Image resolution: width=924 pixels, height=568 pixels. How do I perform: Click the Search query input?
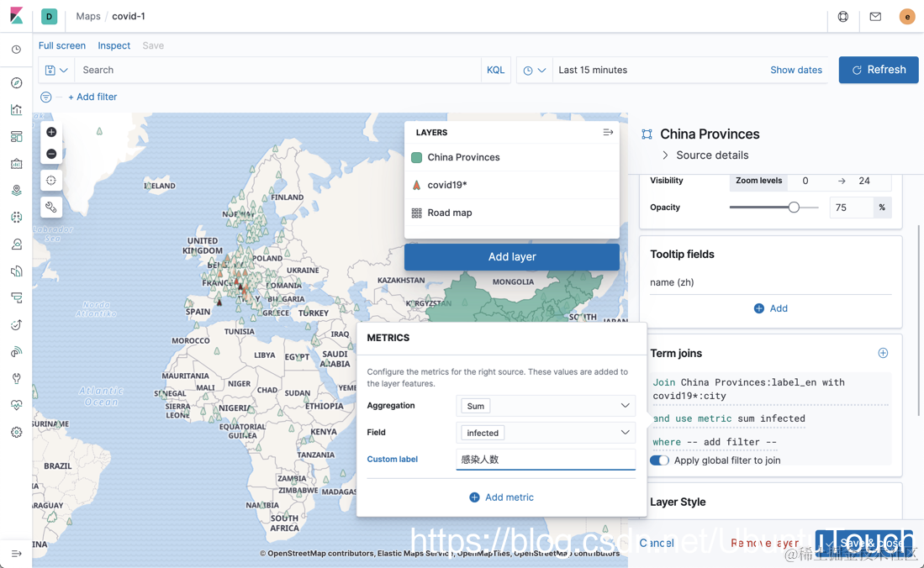(x=277, y=70)
